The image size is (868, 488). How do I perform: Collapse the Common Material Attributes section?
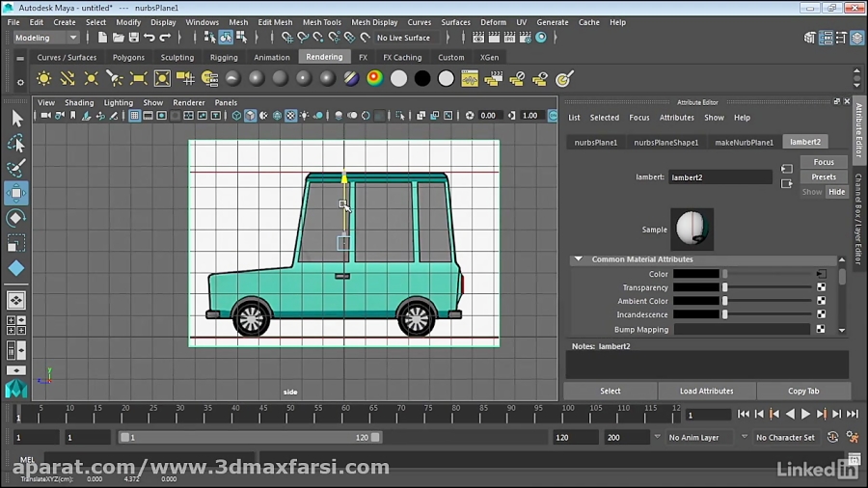(579, 259)
